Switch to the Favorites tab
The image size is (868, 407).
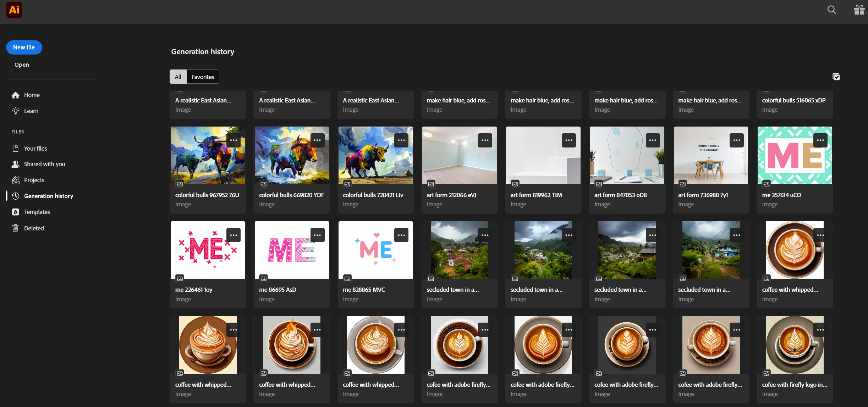click(203, 77)
